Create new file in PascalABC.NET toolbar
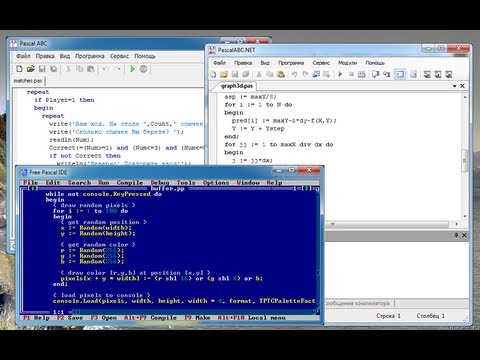Image resolution: width=480 pixels, height=360 pixels. [x=213, y=74]
